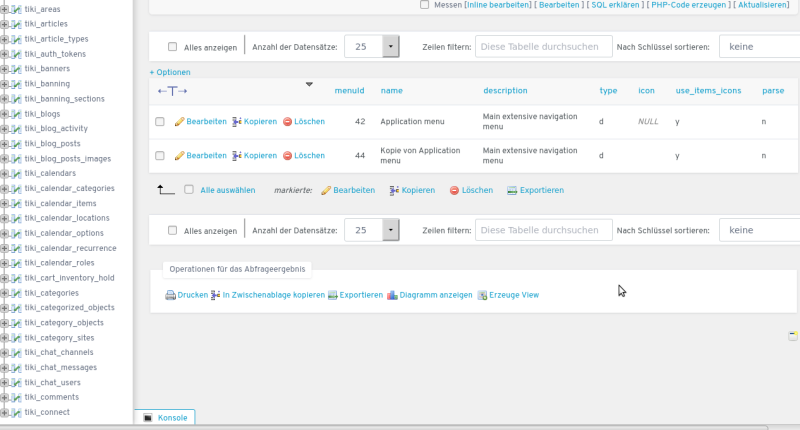Open tiki_connect table in tree
The height and width of the screenshot is (430, 800).
pos(47,412)
